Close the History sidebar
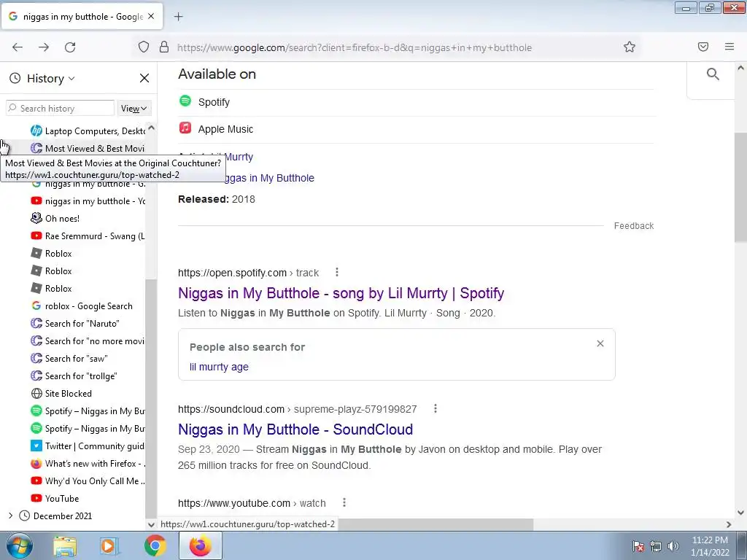 pyautogui.click(x=144, y=78)
